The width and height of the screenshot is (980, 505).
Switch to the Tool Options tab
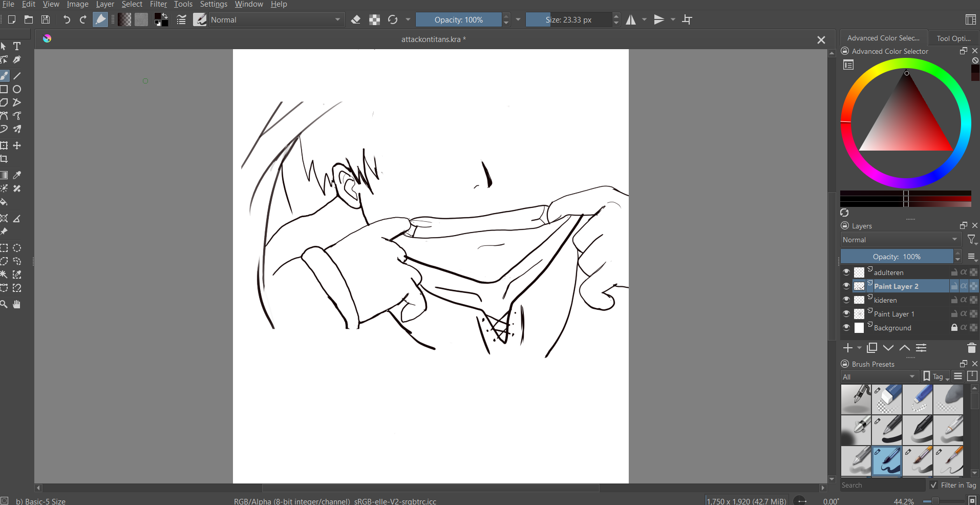coord(953,38)
